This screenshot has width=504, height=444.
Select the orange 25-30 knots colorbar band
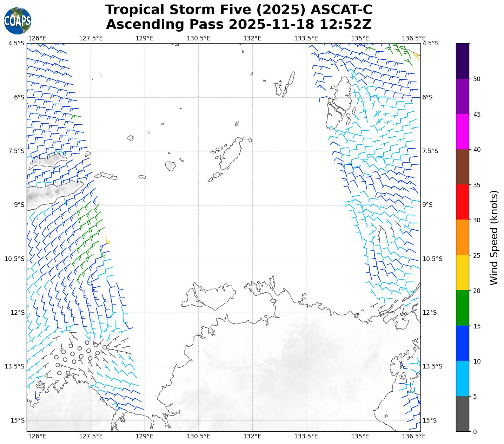pyautogui.click(x=462, y=237)
